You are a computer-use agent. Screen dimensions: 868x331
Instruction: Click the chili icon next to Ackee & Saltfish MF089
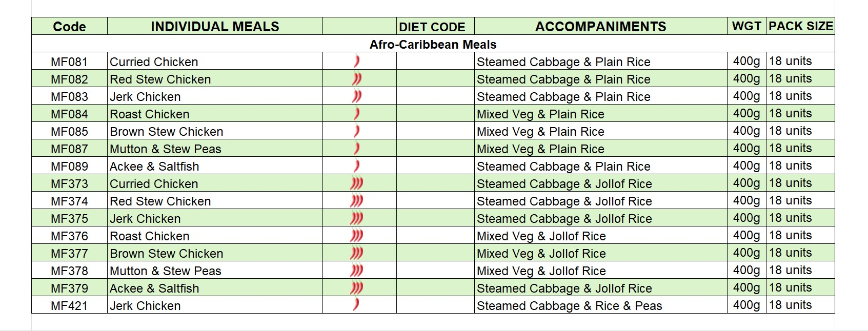pos(357,166)
